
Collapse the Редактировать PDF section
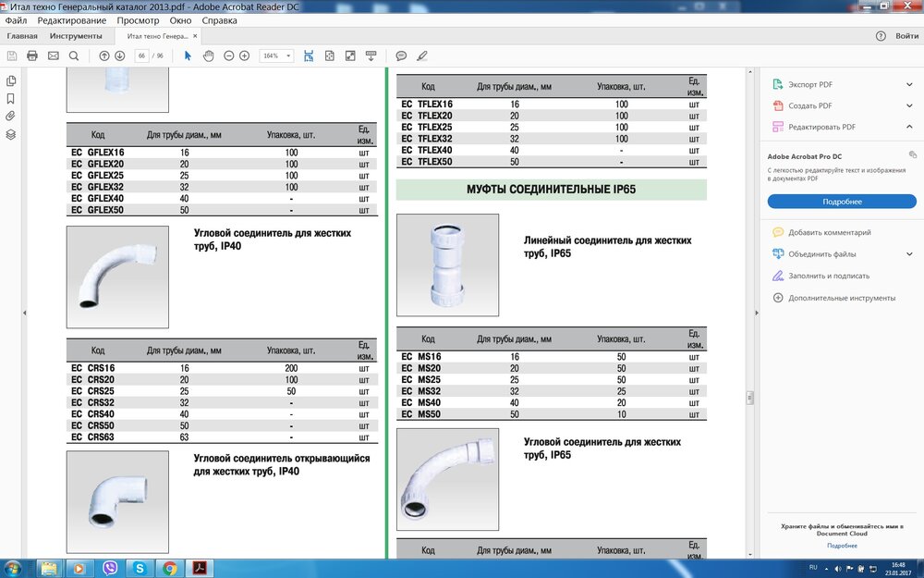pos(909,127)
